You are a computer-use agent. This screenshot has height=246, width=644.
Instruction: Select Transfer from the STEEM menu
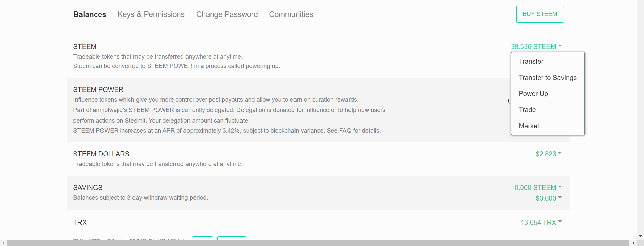coord(531,61)
